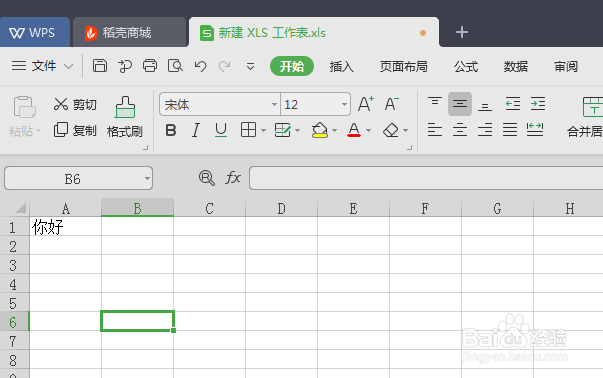Open the font name 宋体 dropdown

[x=274, y=104]
